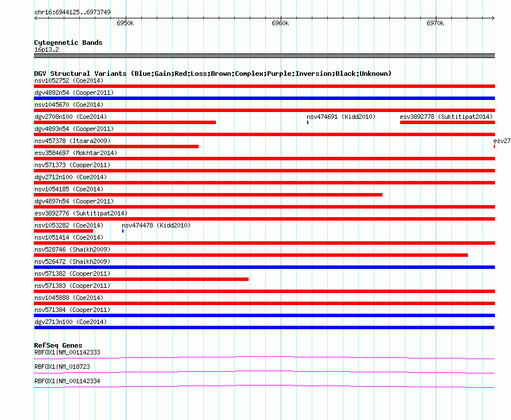Screen dimensions: 511x420
Task: Click the RBFOX1|NM_001142333 gene label
Action: pos(67,353)
